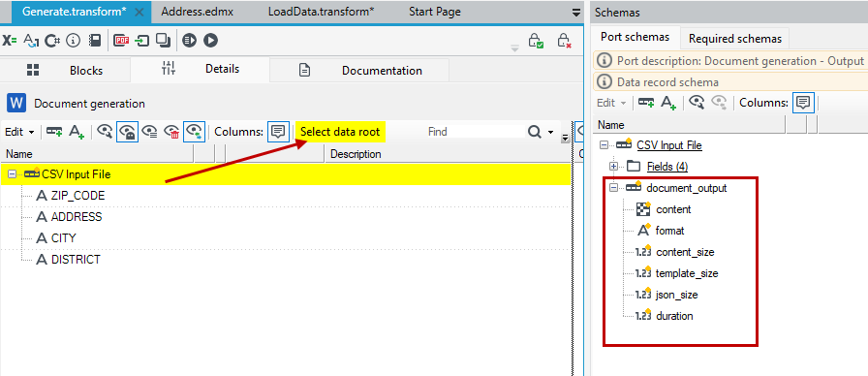Viewport: 868px width, 376px height.
Task: Expand the Fields (4) folder
Action: [x=613, y=166]
